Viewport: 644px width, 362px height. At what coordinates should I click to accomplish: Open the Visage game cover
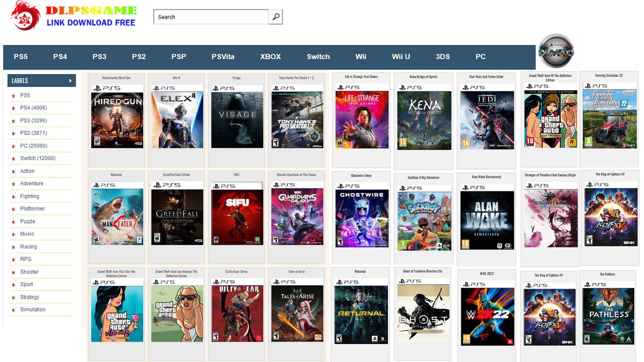[x=237, y=116]
